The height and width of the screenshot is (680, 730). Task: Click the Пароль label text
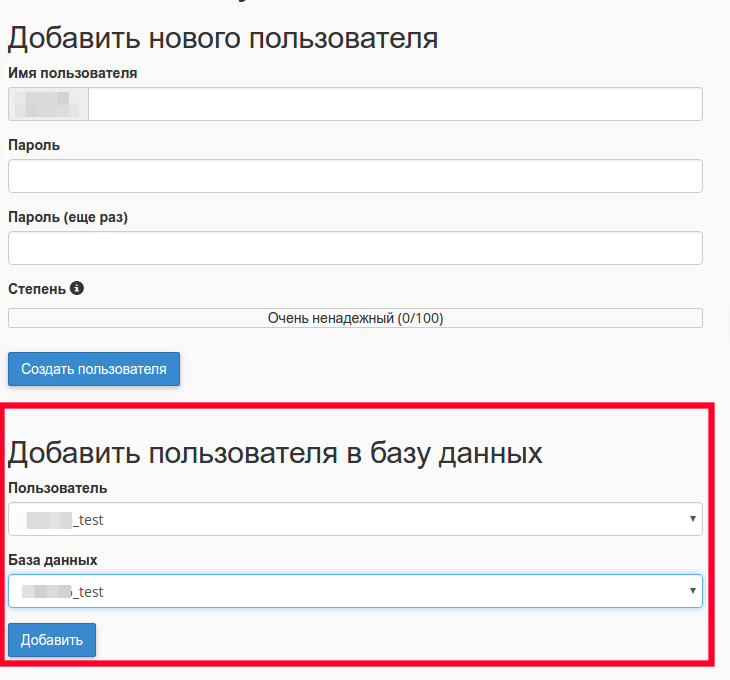tap(34, 145)
